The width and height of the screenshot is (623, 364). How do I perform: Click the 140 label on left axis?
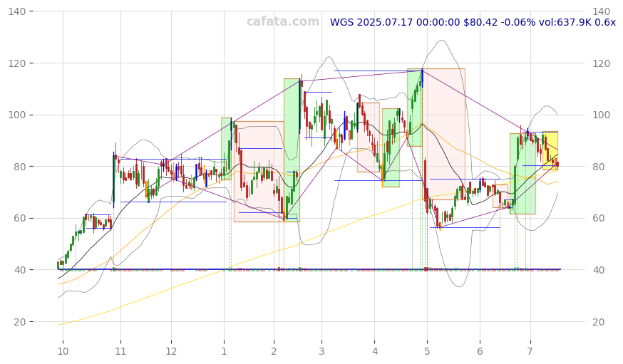point(17,11)
